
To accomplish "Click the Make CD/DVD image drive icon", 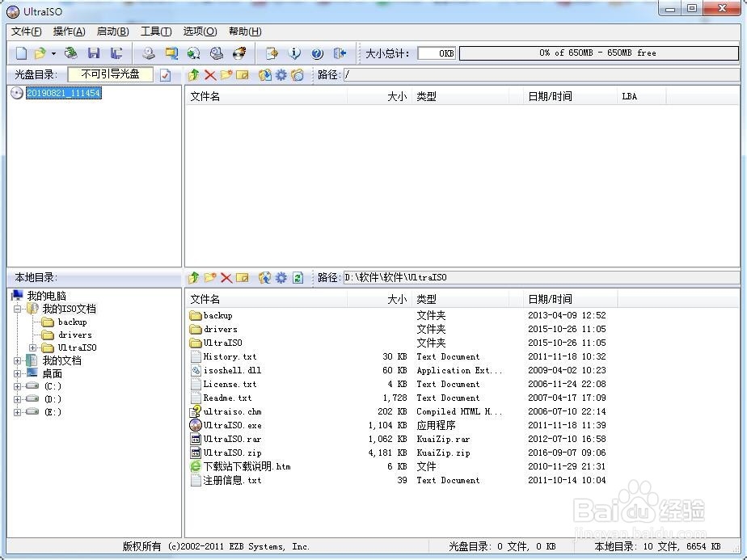I will pyautogui.click(x=149, y=53).
